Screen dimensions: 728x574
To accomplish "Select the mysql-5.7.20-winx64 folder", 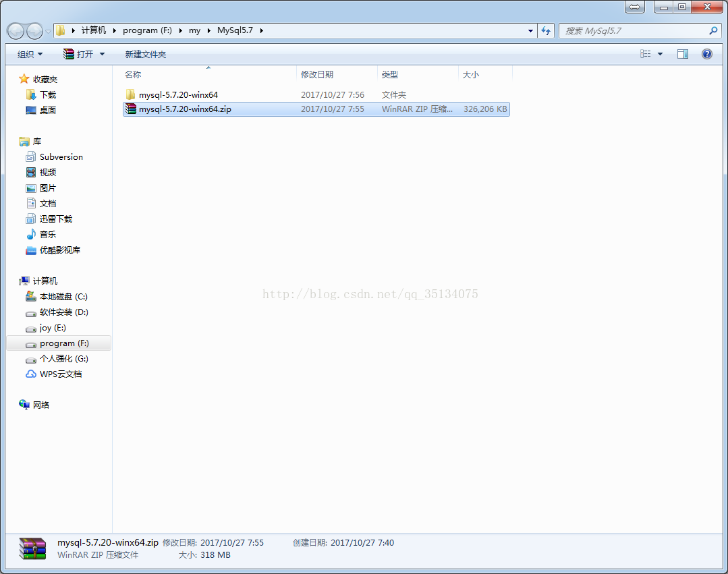I will 178,94.
